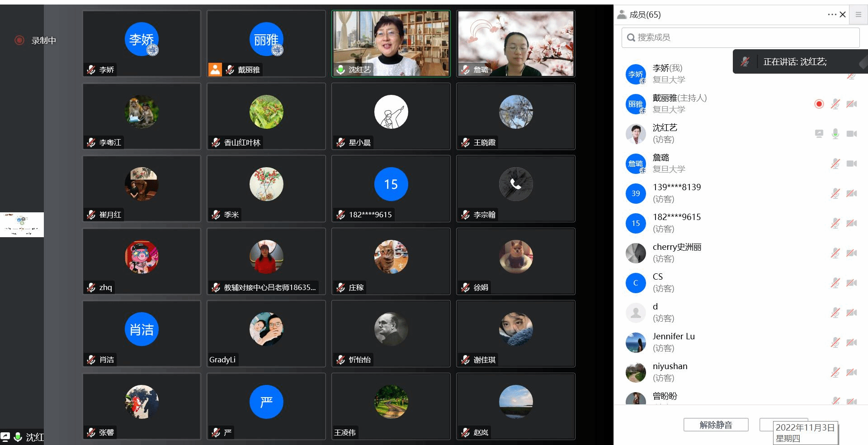Click the 成员(65) panel header title
Viewport: 868px width, 445px height.
644,15
